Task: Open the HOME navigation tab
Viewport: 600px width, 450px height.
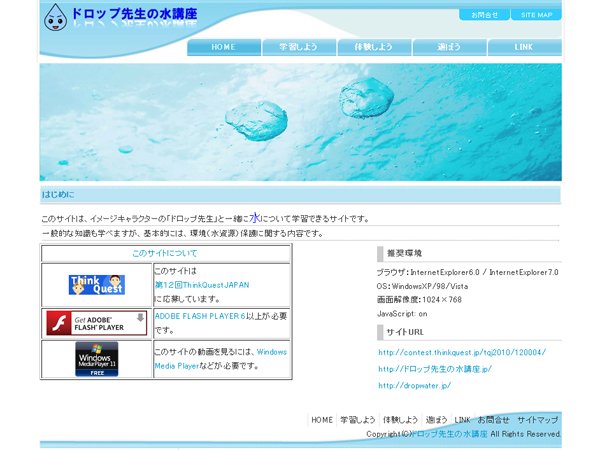Action: pyautogui.click(x=224, y=47)
